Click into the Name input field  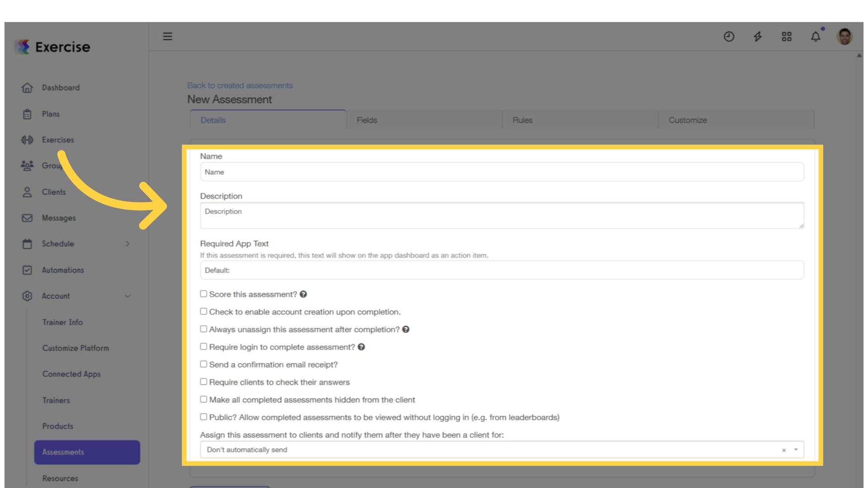point(502,172)
